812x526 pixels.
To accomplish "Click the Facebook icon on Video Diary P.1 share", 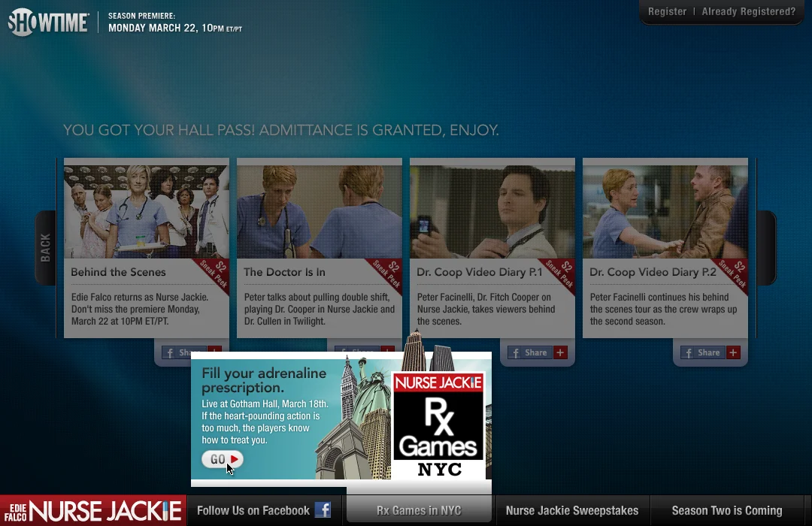I will [515, 353].
